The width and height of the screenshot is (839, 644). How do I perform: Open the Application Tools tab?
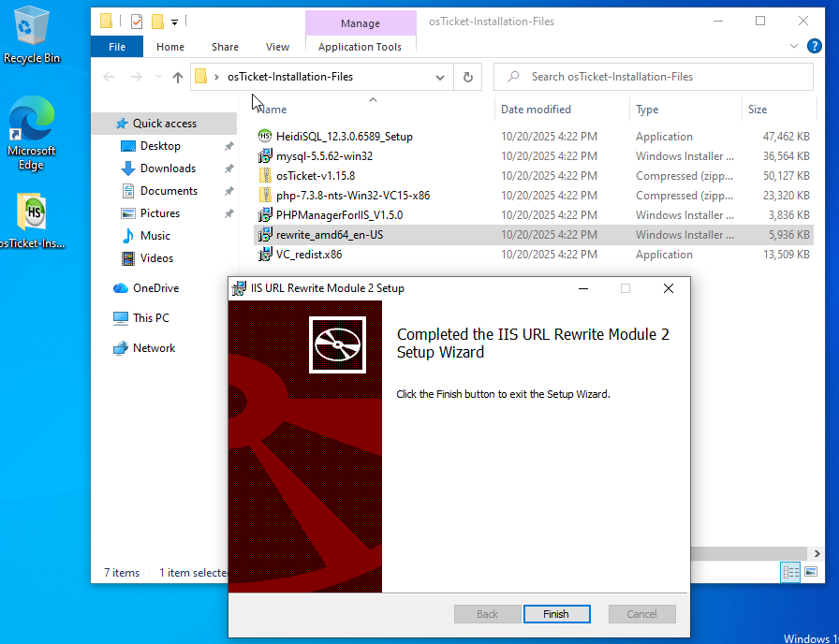pos(360,47)
